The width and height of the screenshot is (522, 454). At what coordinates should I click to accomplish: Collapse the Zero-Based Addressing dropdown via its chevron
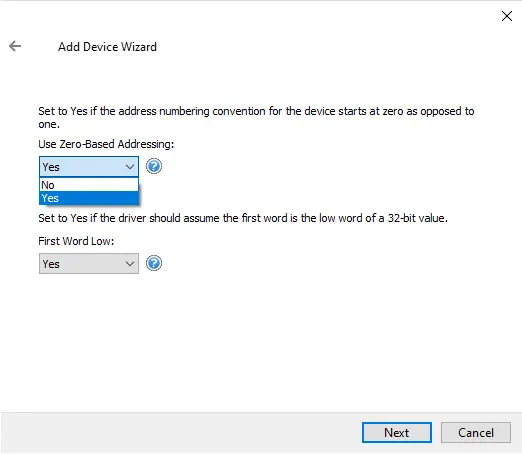click(130, 167)
